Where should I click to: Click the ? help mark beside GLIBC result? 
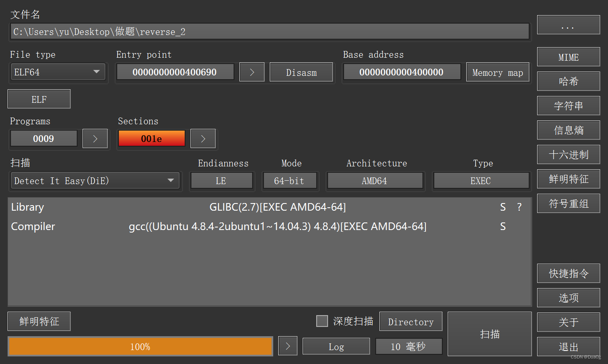tap(519, 207)
